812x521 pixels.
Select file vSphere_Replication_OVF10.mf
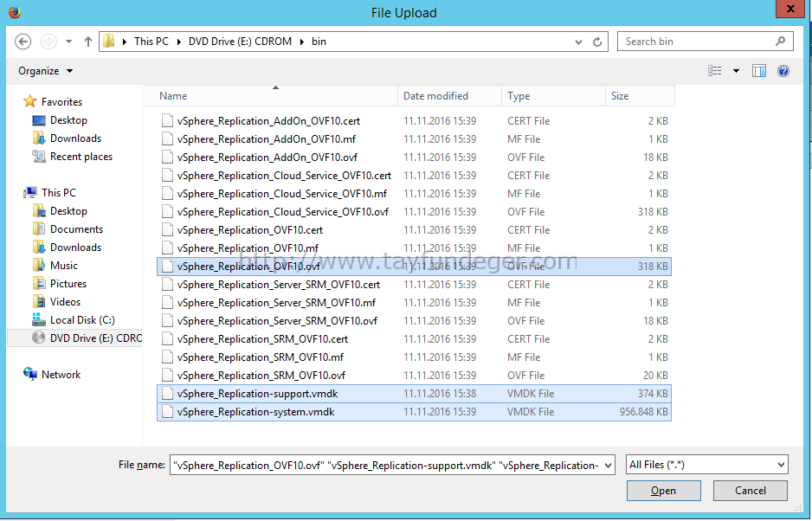tap(415, 248)
